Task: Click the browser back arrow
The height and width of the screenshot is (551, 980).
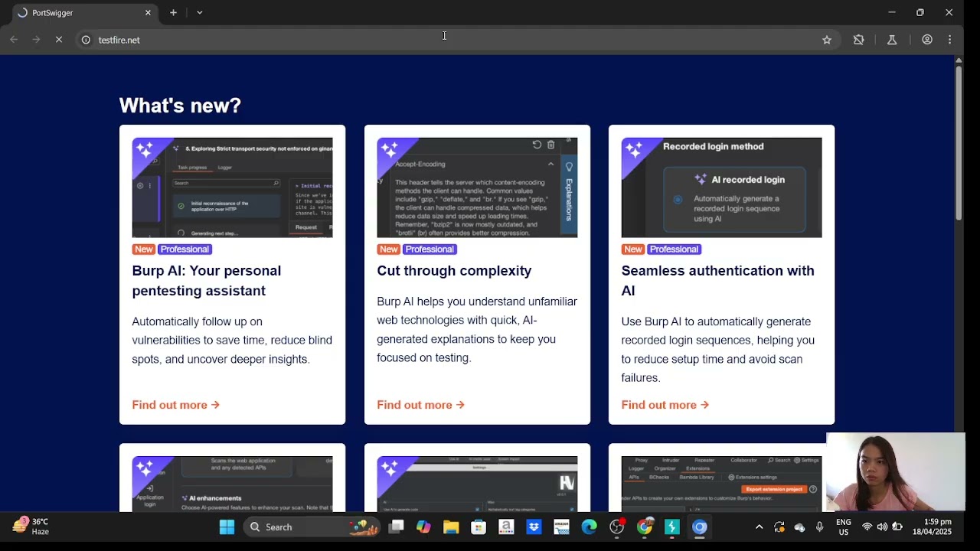Action: click(14, 40)
